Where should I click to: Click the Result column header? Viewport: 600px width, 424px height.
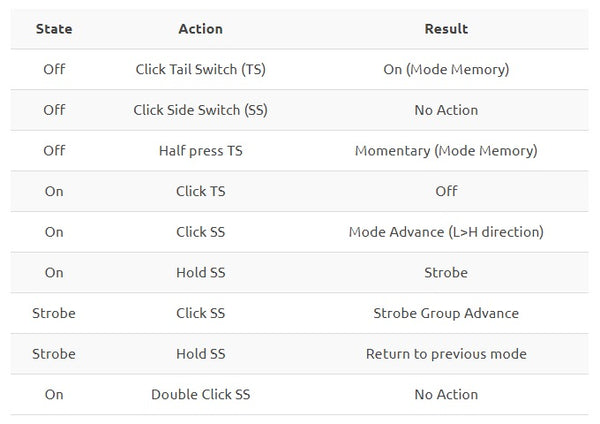tap(446, 29)
